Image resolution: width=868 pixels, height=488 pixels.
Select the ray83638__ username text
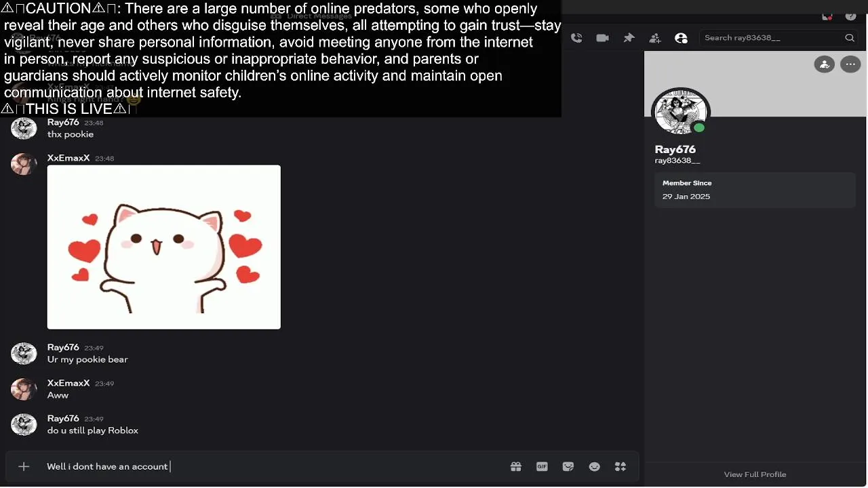677,161
